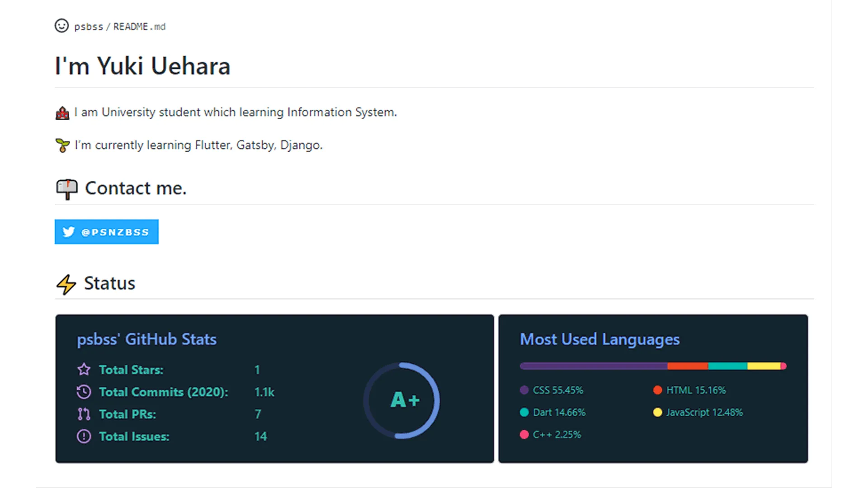
Task: Click the 'Total Stars:' label
Action: pos(131,370)
